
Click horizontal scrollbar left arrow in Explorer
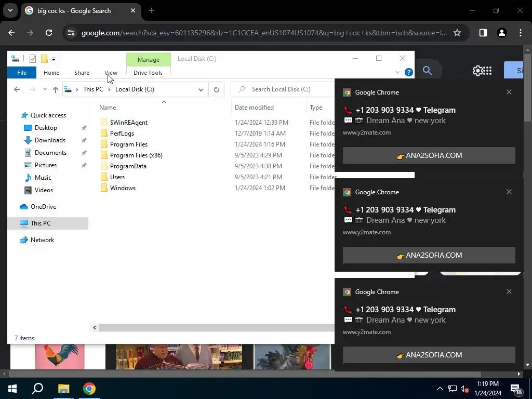95,327
